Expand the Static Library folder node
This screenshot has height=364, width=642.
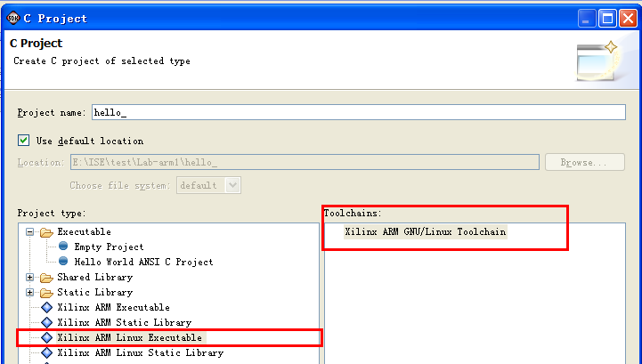point(29,292)
